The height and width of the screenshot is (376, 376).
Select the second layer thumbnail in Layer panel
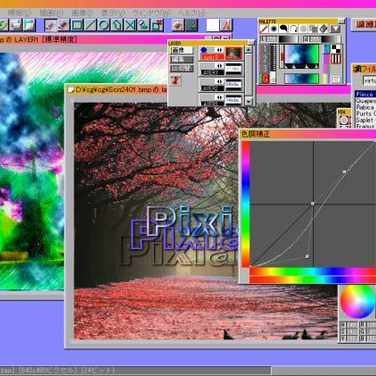click(x=233, y=69)
